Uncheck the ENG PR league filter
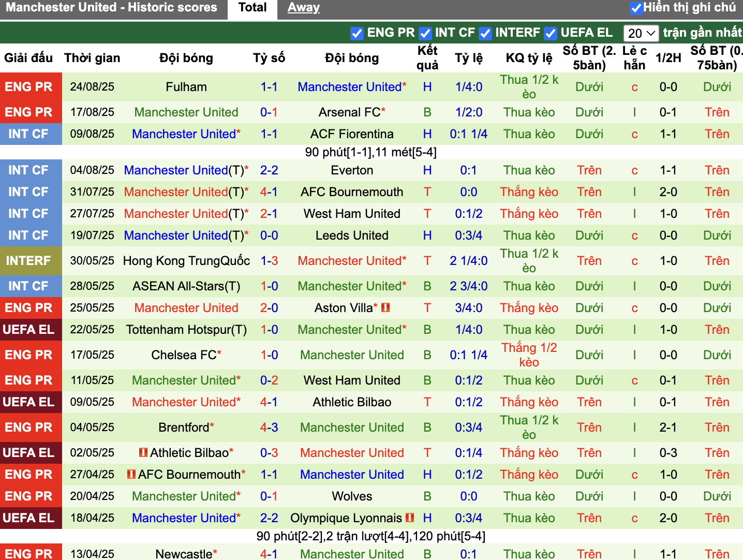Viewport: 743px width, 560px height. [357, 33]
